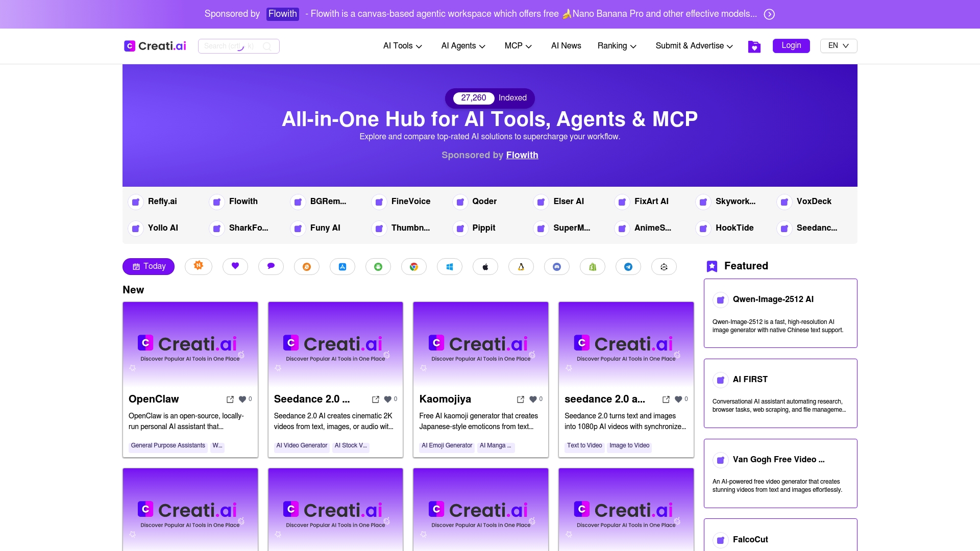This screenshot has height=551, width=980.
Task: Switch to the AI News menu item
Action: click(x=566, y=46)
